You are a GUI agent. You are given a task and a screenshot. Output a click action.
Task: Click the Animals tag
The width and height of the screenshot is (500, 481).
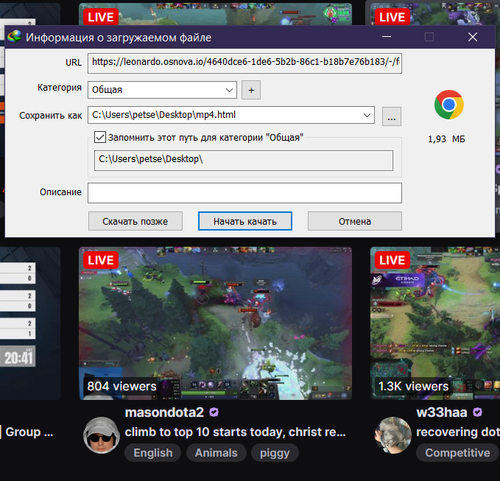(216, 453)
